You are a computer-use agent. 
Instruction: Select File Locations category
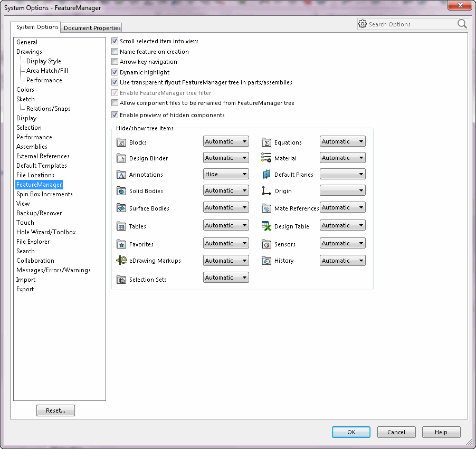(x=35, y=175)
